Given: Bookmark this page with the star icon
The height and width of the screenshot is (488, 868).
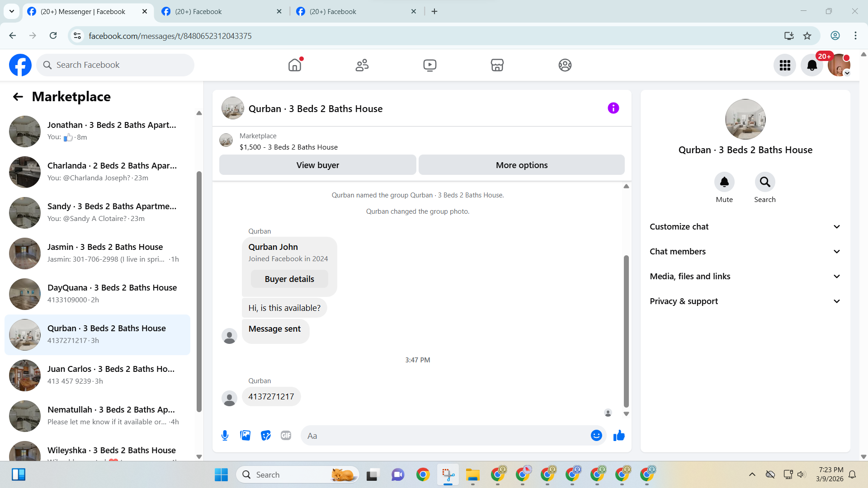Looking at the screenshot, I should click(807, 36).
